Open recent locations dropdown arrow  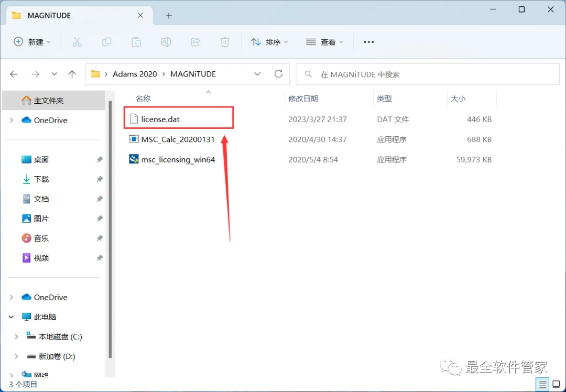tap(54, 74)
